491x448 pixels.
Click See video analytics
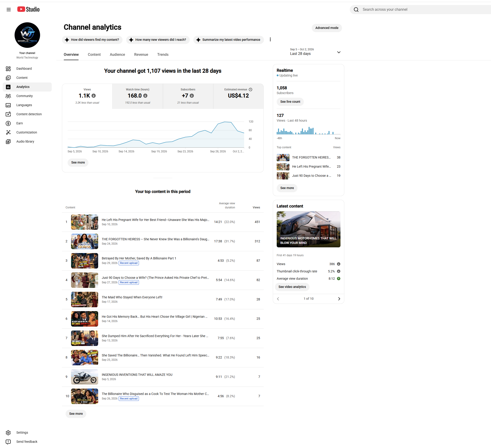pos(292,287)
